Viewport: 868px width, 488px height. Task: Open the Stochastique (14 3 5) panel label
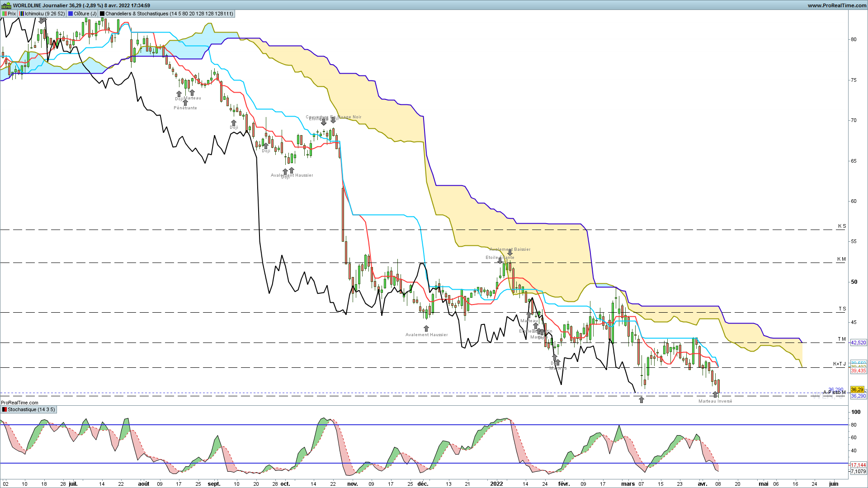pyautogui.click(x=31, y=409)
